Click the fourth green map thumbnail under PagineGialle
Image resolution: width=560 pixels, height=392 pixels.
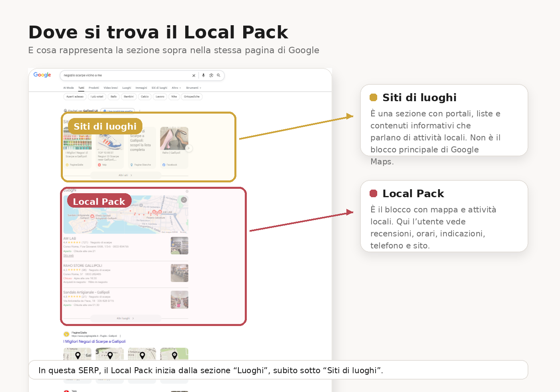(174, 354)
